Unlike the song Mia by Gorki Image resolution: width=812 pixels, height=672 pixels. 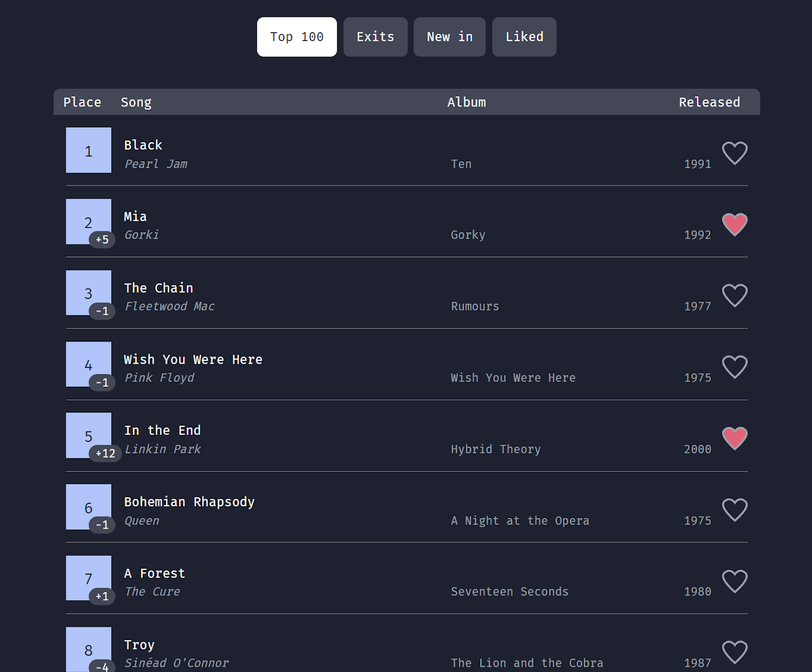tap(734, 225)
